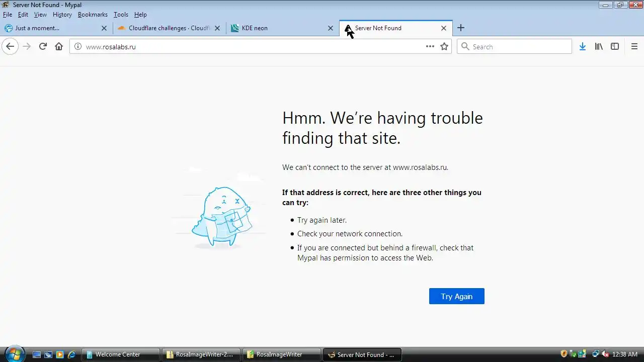The image size is (644, 362).
Task: Close the KDE neon tab
Action: click(331, 28)
